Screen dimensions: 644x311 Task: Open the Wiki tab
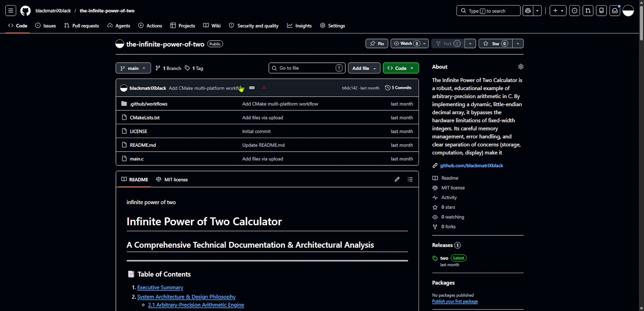(x=212, y=26)
